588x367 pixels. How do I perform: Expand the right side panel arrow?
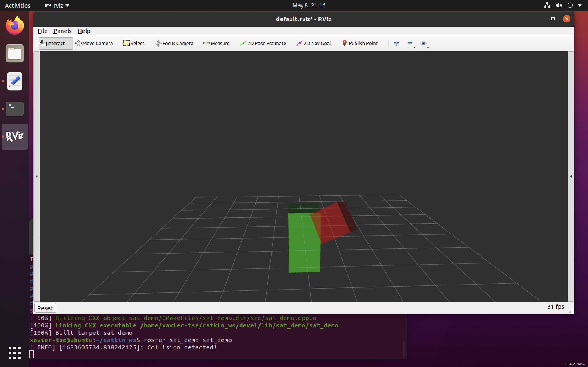tap(571, 176)
